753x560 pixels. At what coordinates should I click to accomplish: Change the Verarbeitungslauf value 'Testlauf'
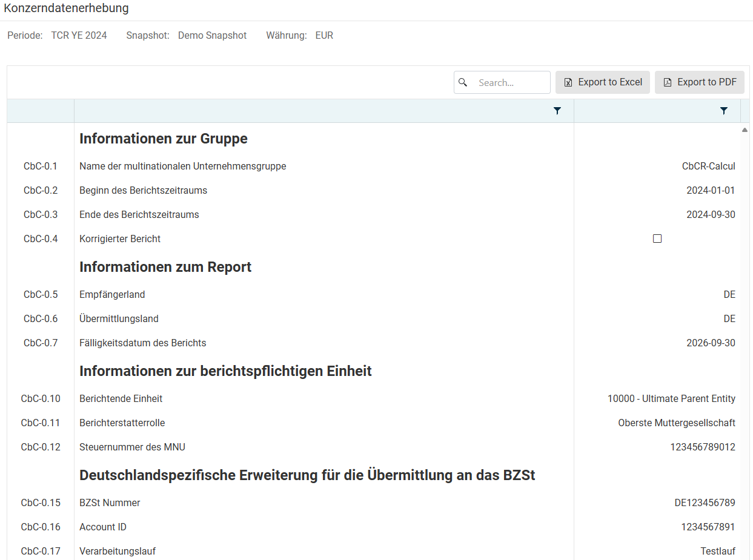coord(718,551)
